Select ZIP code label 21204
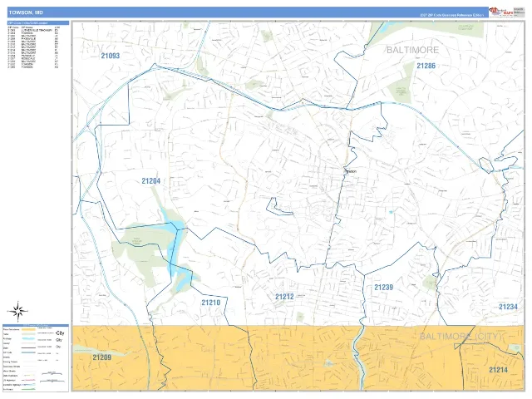Viewport: 532px width, 399px height. (151, 181)
